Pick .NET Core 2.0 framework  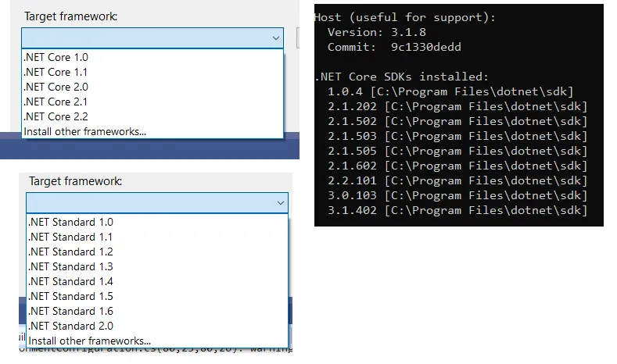click(152, 87)
